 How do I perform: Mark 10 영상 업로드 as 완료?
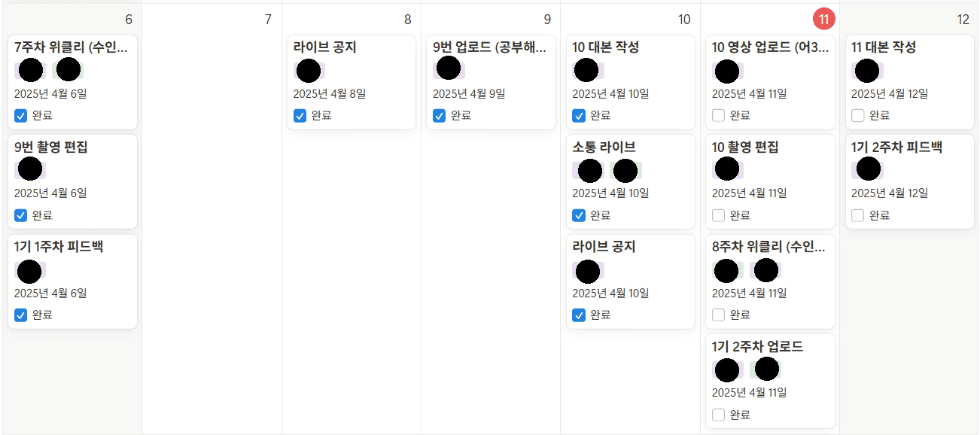[x=718, y=115]
